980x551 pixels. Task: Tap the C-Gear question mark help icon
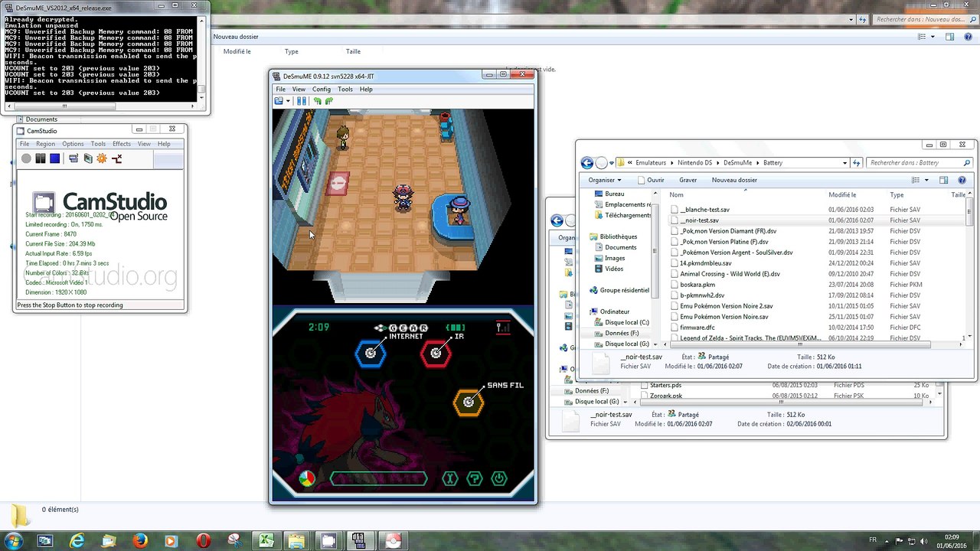(475, 479)
